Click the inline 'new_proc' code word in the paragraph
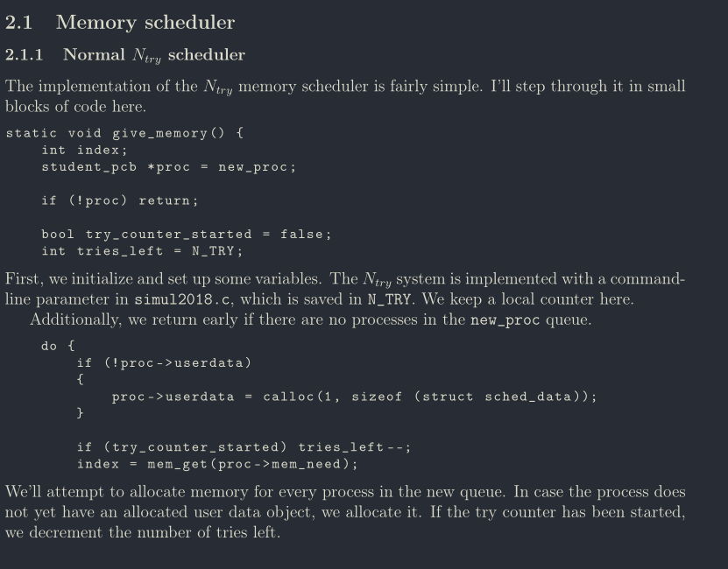The height and width of the screenshot is (569, 728). pyautogui.click(x=505, y=320)
